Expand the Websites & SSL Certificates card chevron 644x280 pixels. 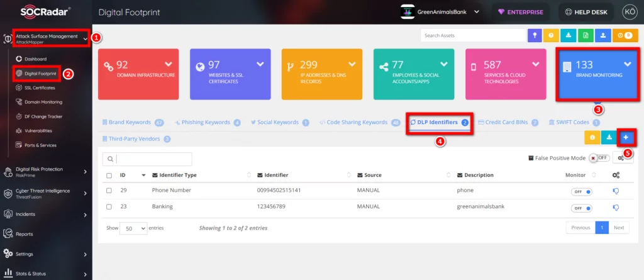click(260, 64)
